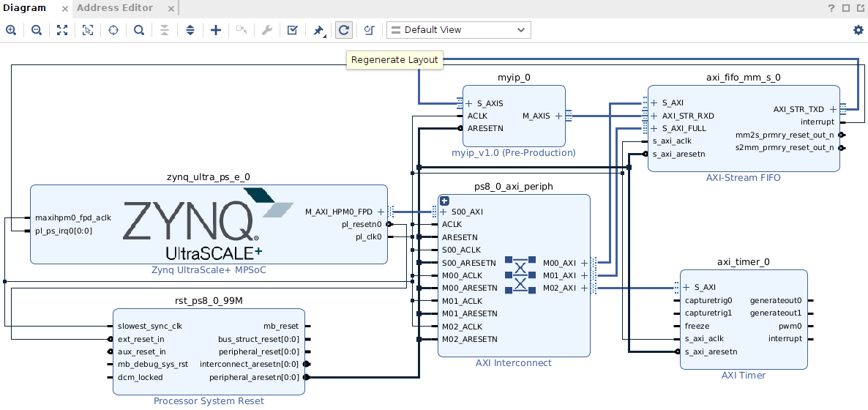This screenshot has height=410, width=868.
Task: Click the Regenerate Layout icon
Action: pyautogui.click(x=343, y=30)
